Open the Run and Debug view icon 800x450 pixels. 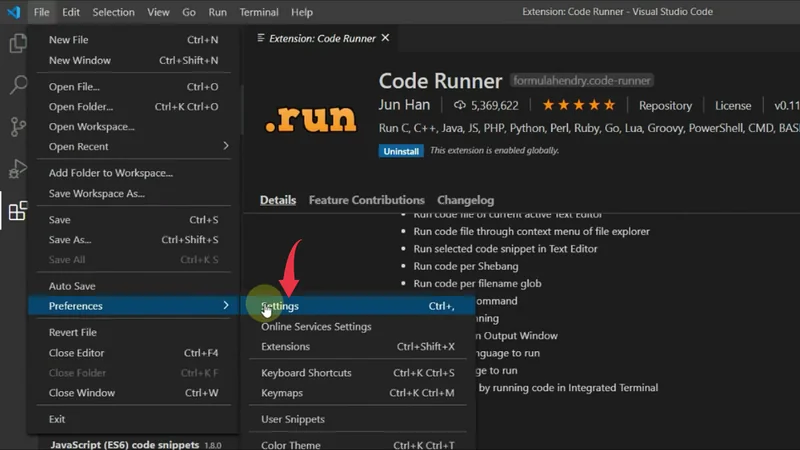coord(17,168)
